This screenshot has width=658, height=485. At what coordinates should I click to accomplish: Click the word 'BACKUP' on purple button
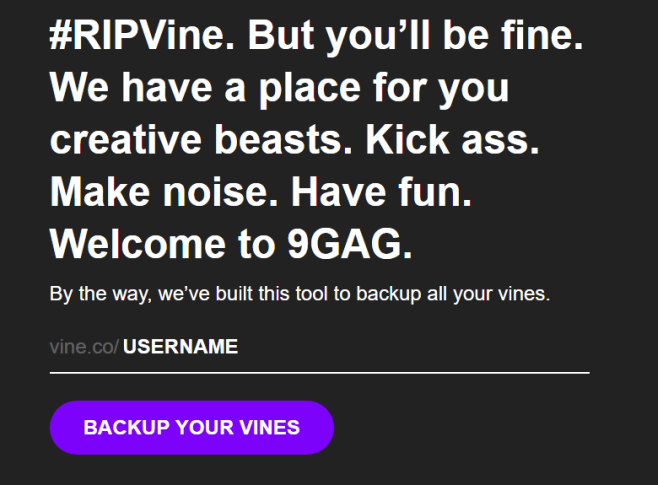click(x=126, y=428)
